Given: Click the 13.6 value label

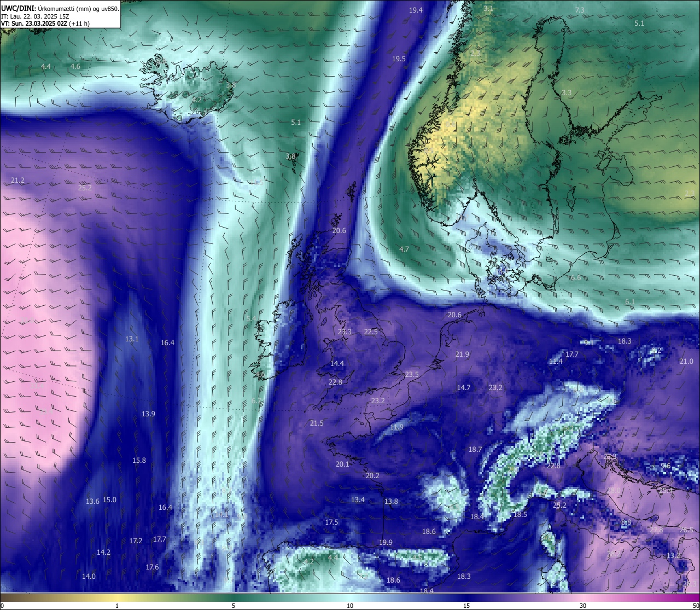Looking at the screenshot, I should [92, 502].
